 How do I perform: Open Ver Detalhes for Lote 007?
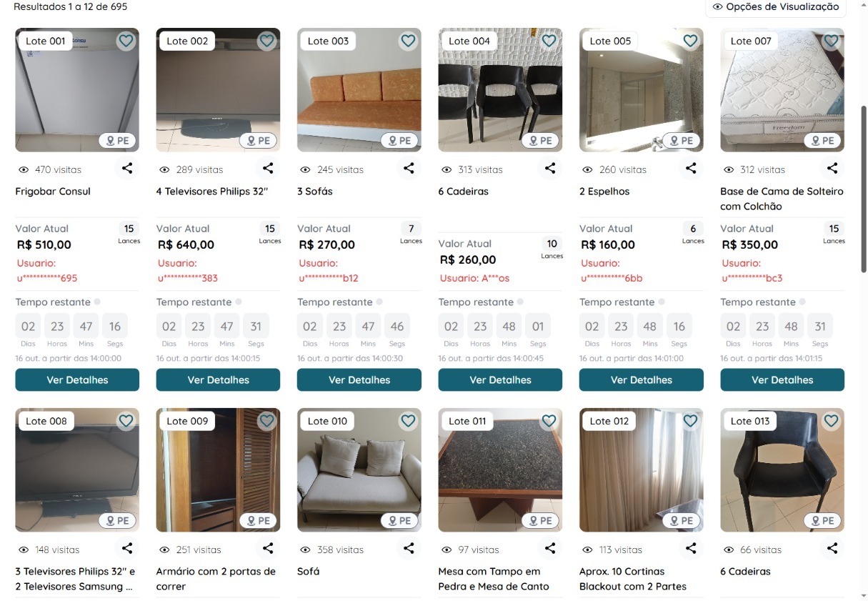782,380
